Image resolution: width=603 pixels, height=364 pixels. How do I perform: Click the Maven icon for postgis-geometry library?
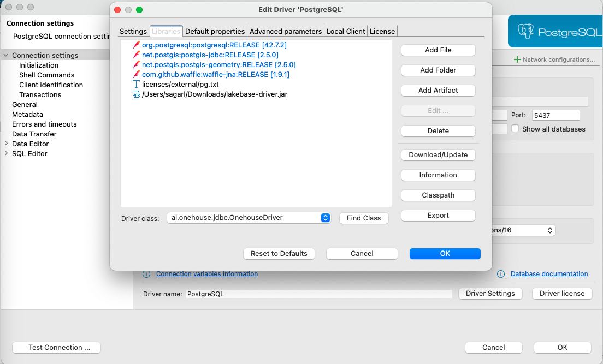[x=136, y=64]
